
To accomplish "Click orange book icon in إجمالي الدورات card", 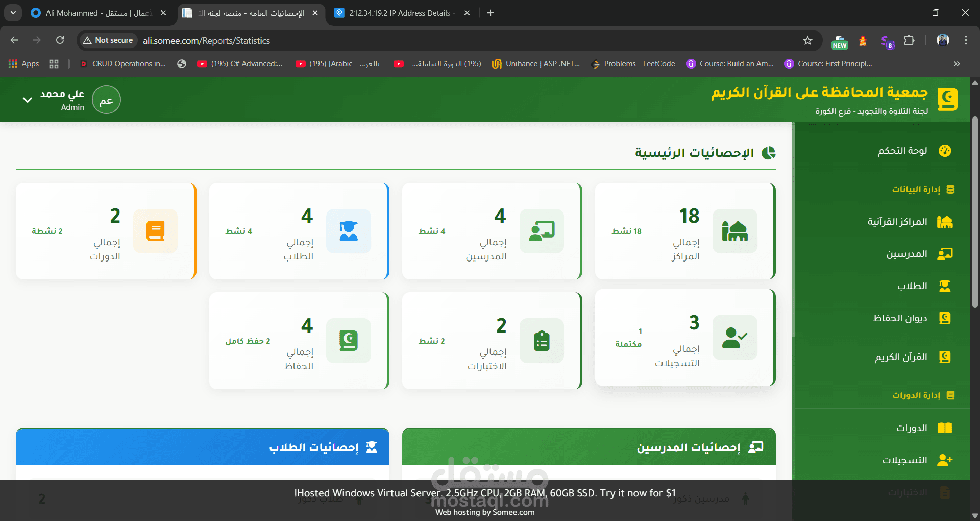I will pos(155,231).
